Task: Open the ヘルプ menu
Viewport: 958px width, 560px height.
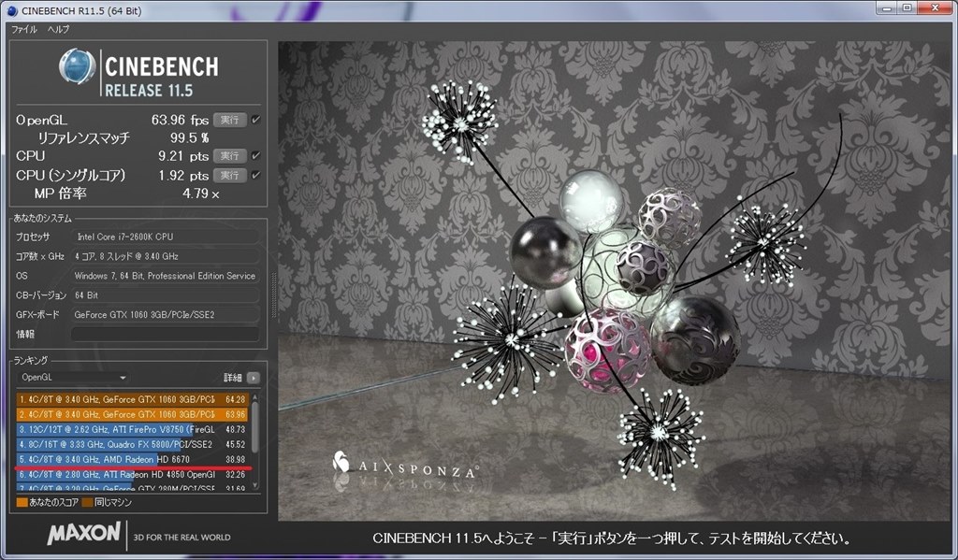Action: pos(58,29)
